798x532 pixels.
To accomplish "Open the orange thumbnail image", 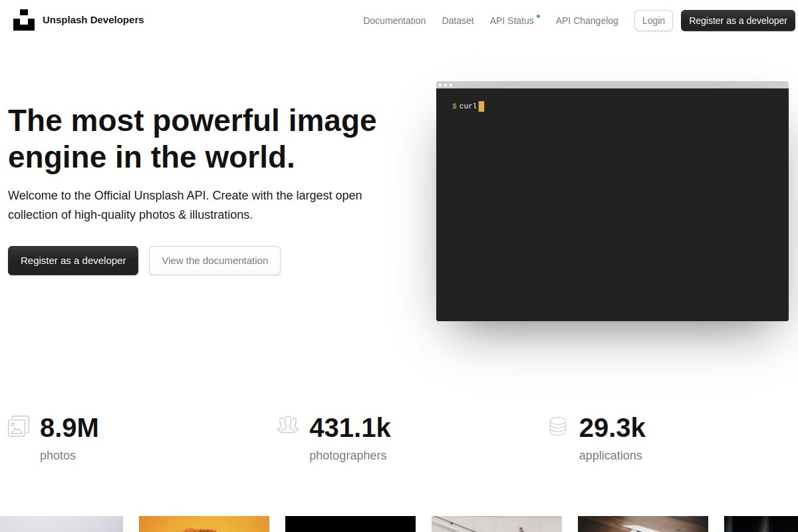I will coord(204,524).
